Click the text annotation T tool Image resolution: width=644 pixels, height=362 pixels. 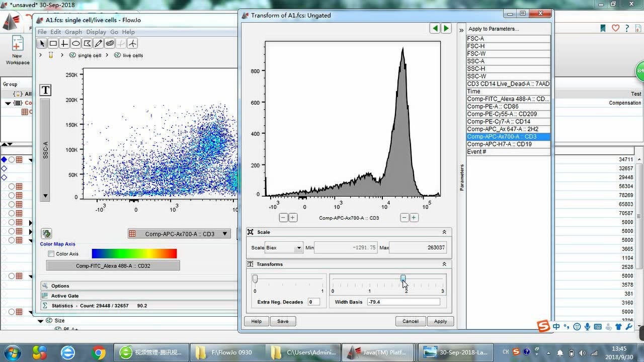pyautogui.click(x=45, y=90)
